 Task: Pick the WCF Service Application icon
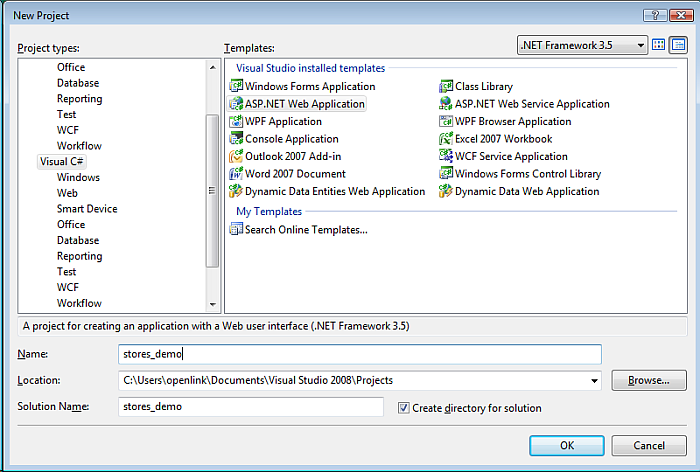(x=446, y=157)
